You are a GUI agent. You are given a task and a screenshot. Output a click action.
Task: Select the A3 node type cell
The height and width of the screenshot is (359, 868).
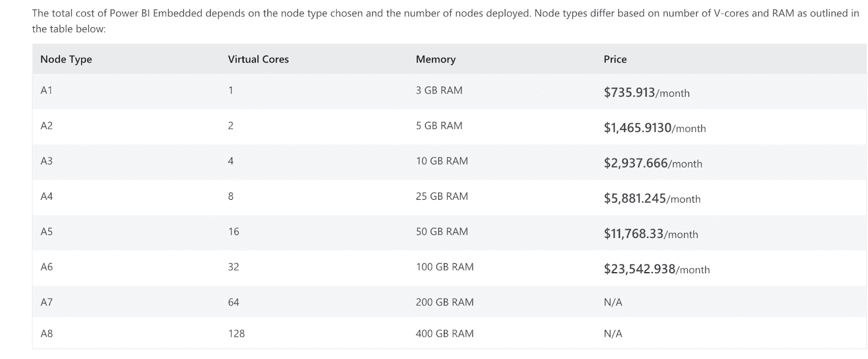[47, 161]
